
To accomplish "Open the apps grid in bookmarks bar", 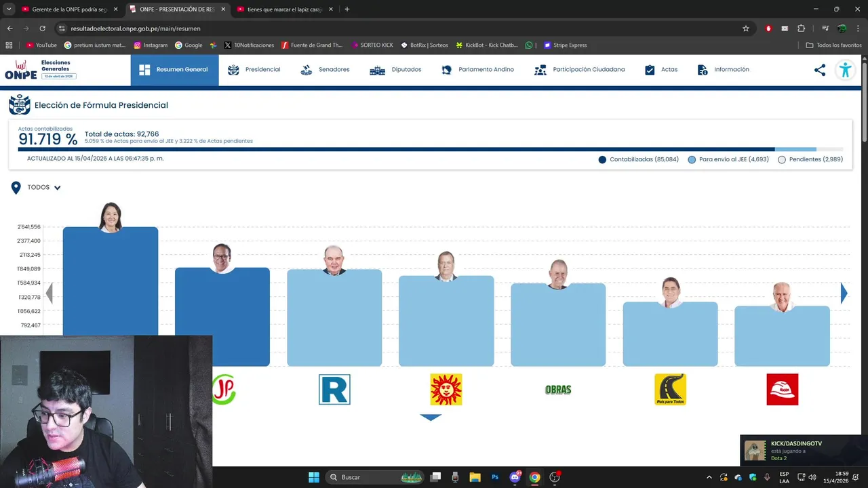I will (x=9, y=45).
